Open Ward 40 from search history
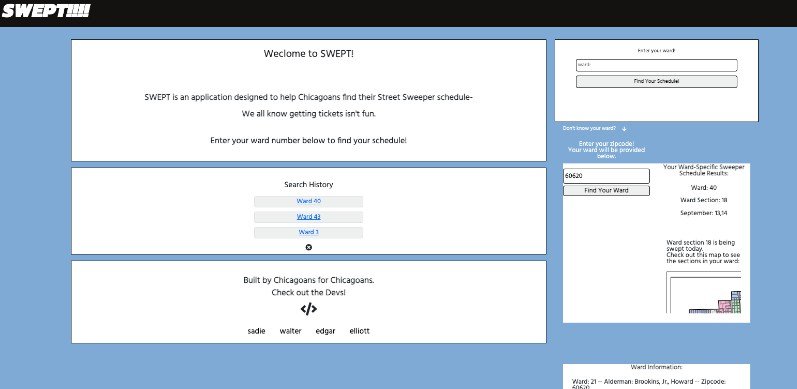 (309, 201)
